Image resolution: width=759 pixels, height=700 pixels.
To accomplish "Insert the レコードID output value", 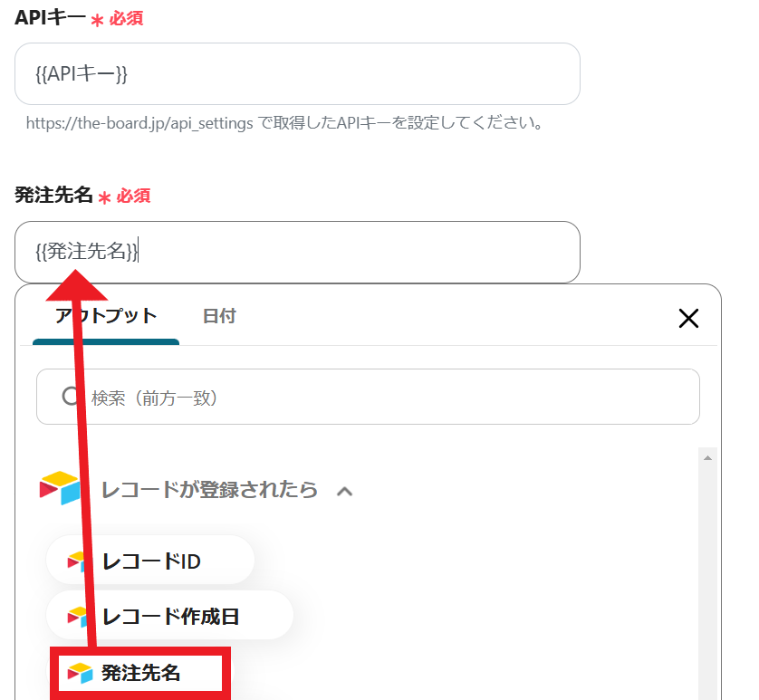I will (x=150, y=560).
